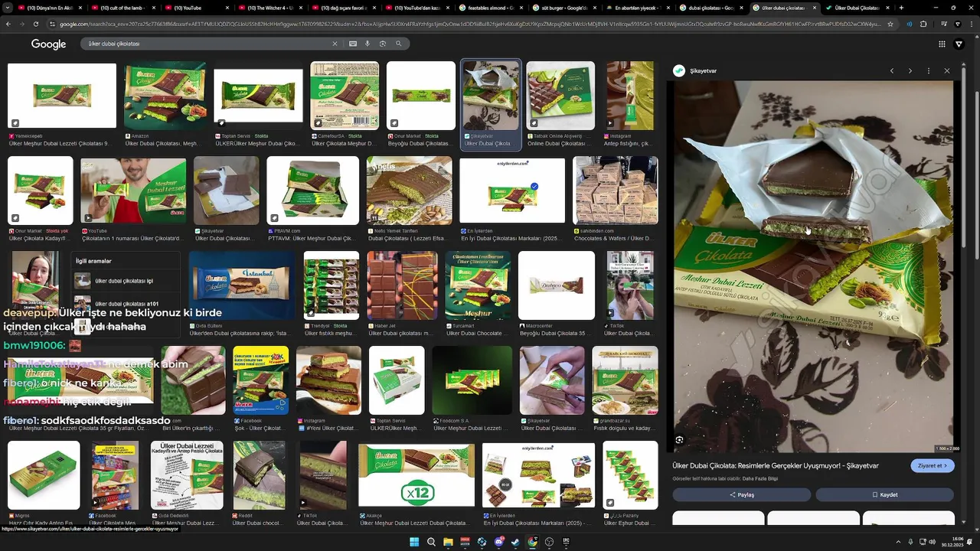The height and width of the screenshot is (551, 980).
Task: Open Macrocenter Beyoğlu chocolate thumbnail
Action: [557, 285]
